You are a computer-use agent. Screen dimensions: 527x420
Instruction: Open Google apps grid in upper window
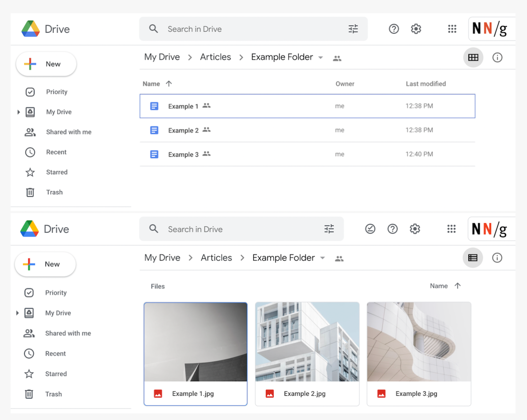coord(452,29)
